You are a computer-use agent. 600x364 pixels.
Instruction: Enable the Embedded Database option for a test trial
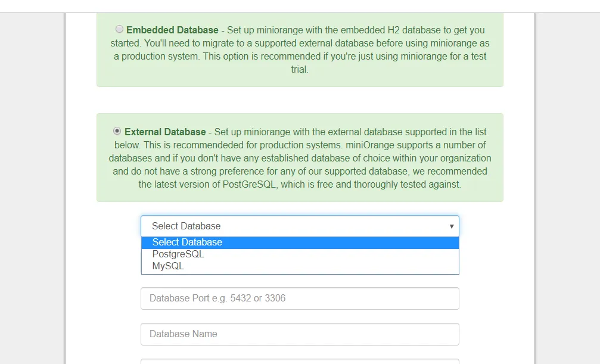point(119,29)
